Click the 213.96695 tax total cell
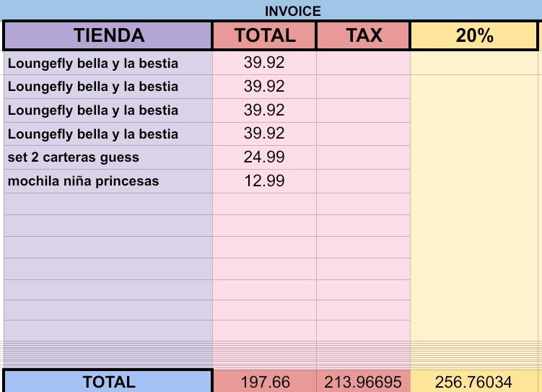Screen dimensions: 542x392 [x=363, y=382]
